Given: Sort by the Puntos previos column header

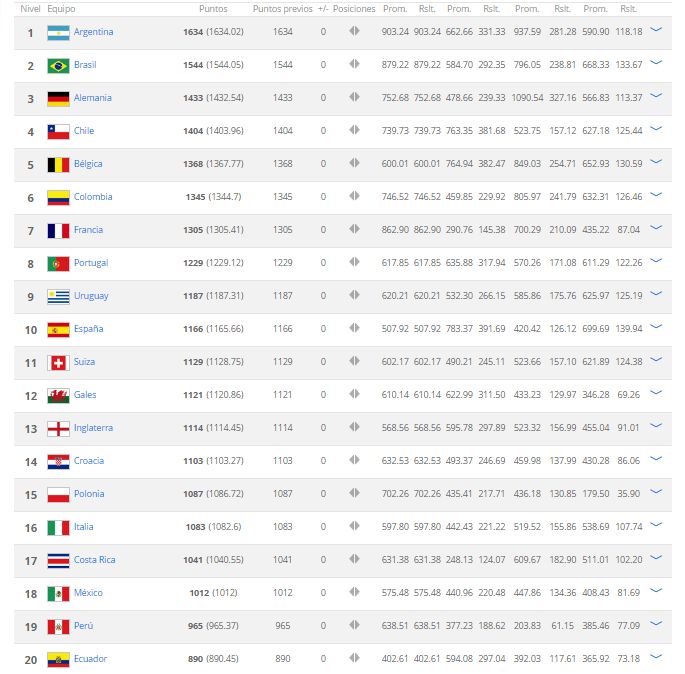Looking at the screenshot, I should 283,9.
